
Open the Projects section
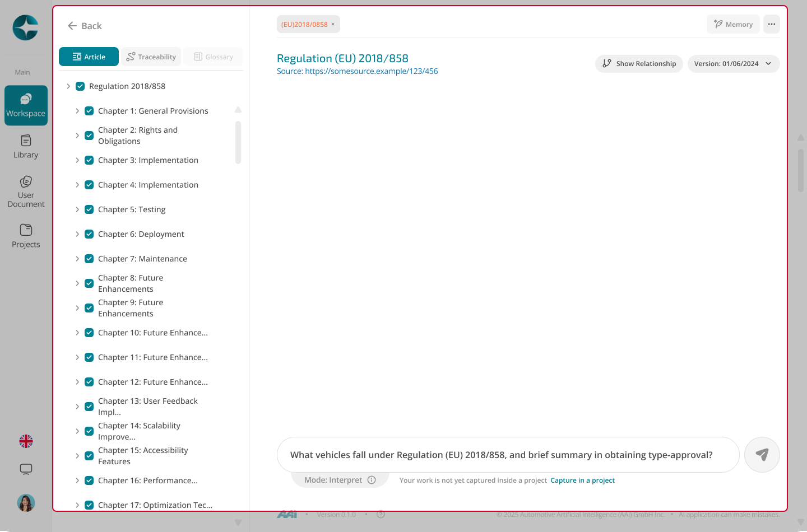click(26, 236)
